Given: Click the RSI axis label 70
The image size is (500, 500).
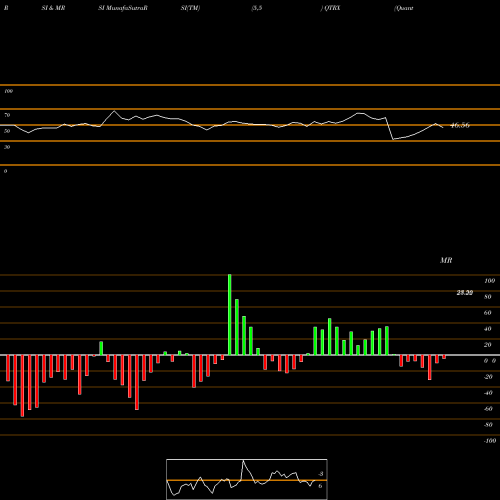Looking at the screenshot, I should click(7, 115).
